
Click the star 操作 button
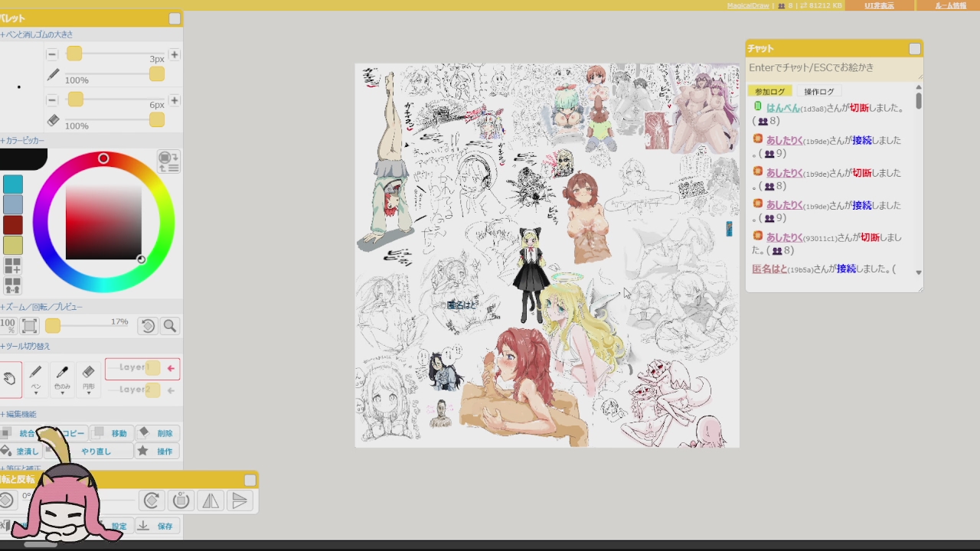157,452
